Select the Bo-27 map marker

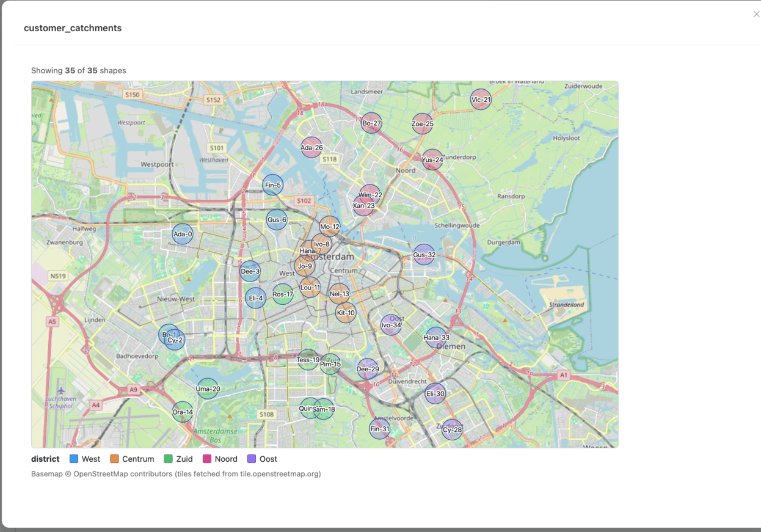[371, 123]
